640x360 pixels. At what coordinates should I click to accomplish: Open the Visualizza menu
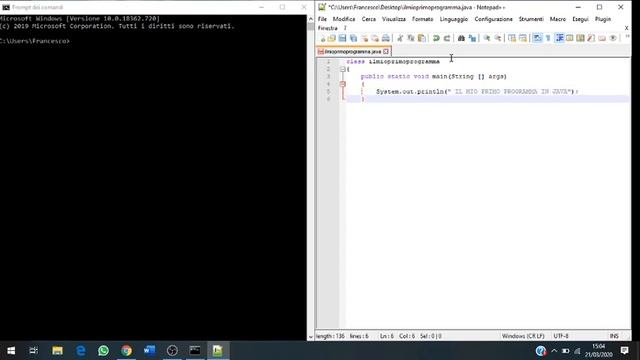pos(394,19)
